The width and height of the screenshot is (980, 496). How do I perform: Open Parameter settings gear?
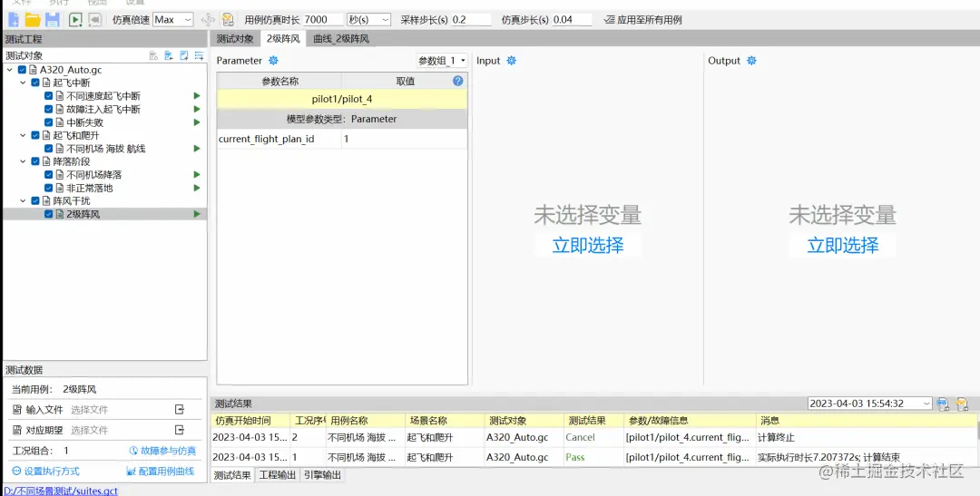pyautogui.click(x=273, y=61)
